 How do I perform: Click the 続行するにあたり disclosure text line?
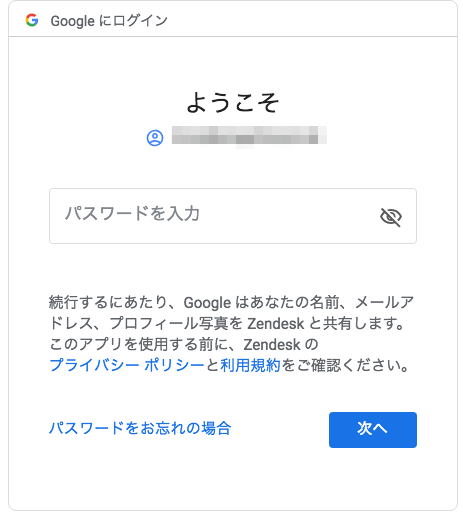pos(231,302)
